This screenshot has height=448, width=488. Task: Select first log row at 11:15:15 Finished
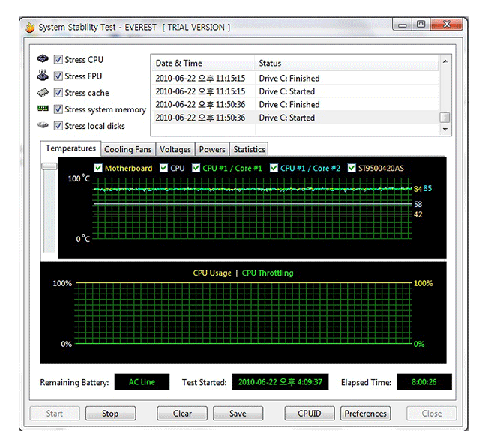(x=295, y=78)
